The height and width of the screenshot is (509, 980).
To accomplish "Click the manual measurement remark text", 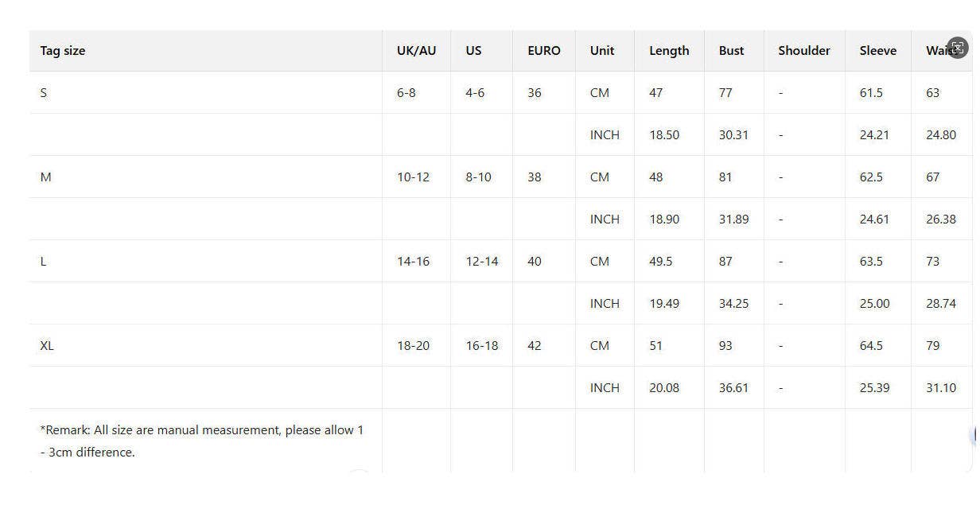I will coord(201,441).
